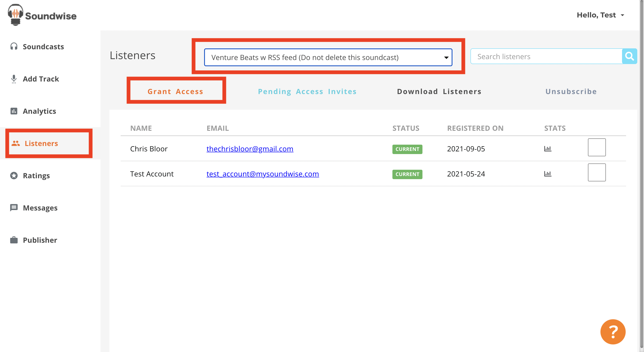The width and height of the screenshot is (644, 352).
Task: Select Listeners in sidebar
Action: 41,143
